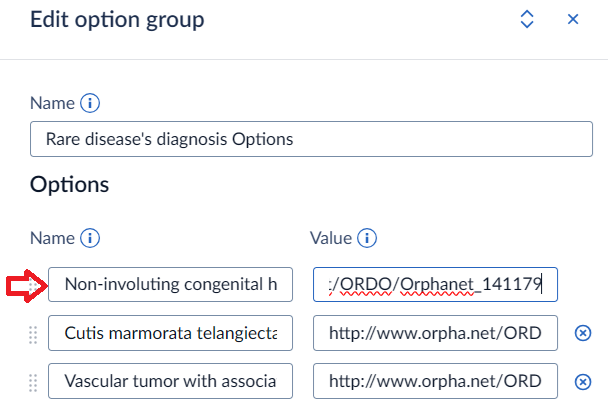Screen dimensions: 608x412
Task: Show info for option group Name
Action: pyautogui.click(x=90, y=103)
